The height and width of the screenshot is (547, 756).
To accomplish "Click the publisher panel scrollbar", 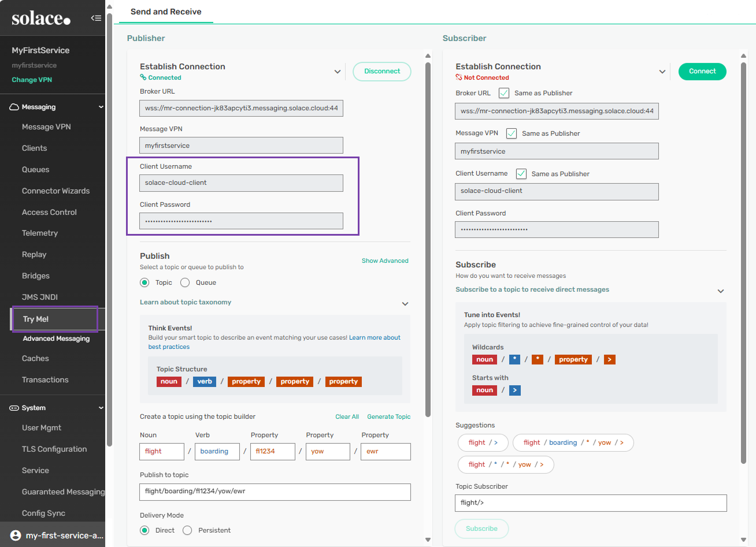I will click(428, 231).
